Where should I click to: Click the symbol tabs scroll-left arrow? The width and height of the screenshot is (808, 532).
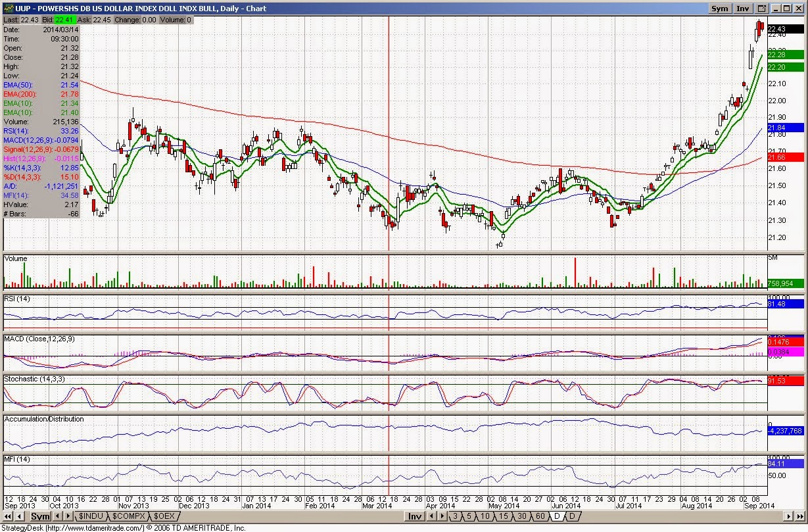(57, 516)
